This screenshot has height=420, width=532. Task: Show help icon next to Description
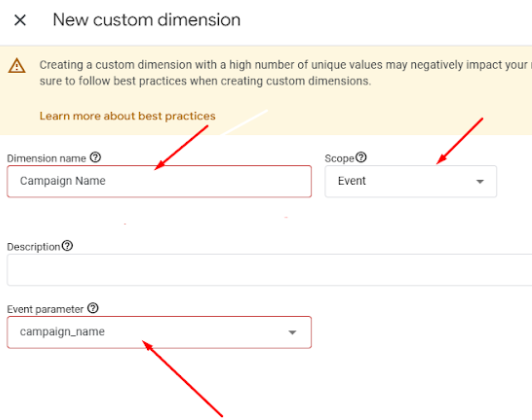click(67, 246)
